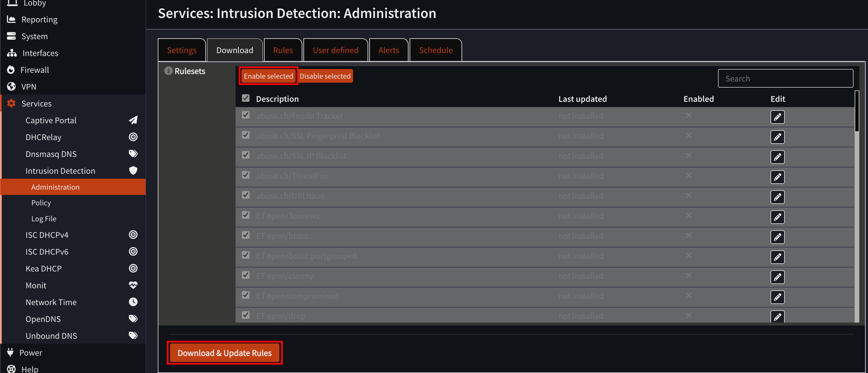Uncheck the select-all Description checkbox
Viewport: 868px width, 373px height.
pos(246,98)
